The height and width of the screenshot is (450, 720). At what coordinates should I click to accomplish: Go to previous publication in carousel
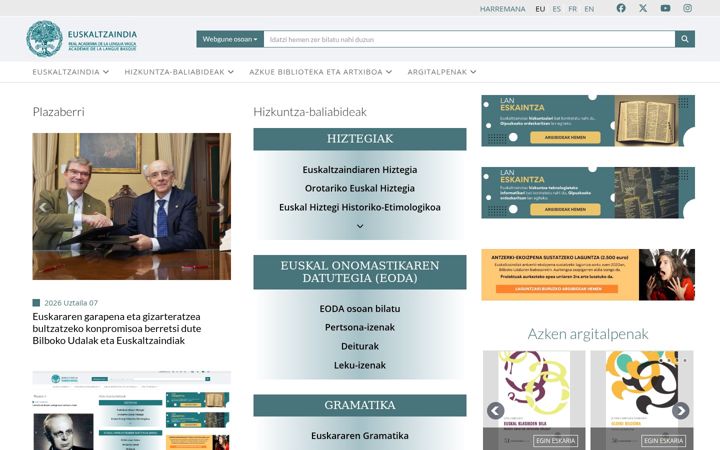coord(495,411)
